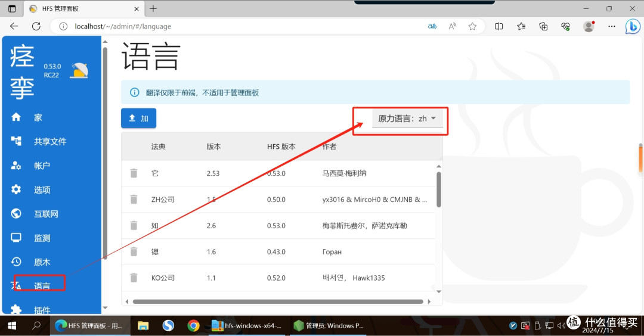Click the sidebar scrollbar
The width and height of the screenshot is (644, 336).
pyautogui.click(x=105, y=153)
